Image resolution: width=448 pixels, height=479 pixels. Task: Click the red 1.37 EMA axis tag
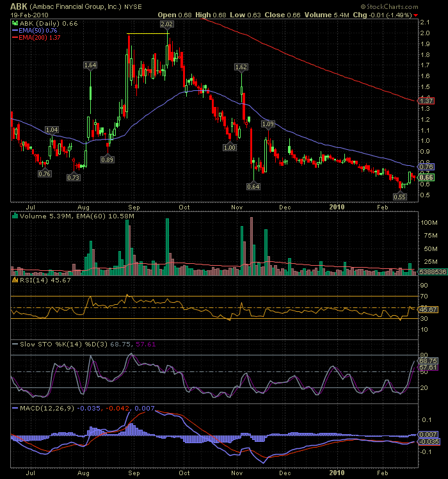[x=426, y=101]
